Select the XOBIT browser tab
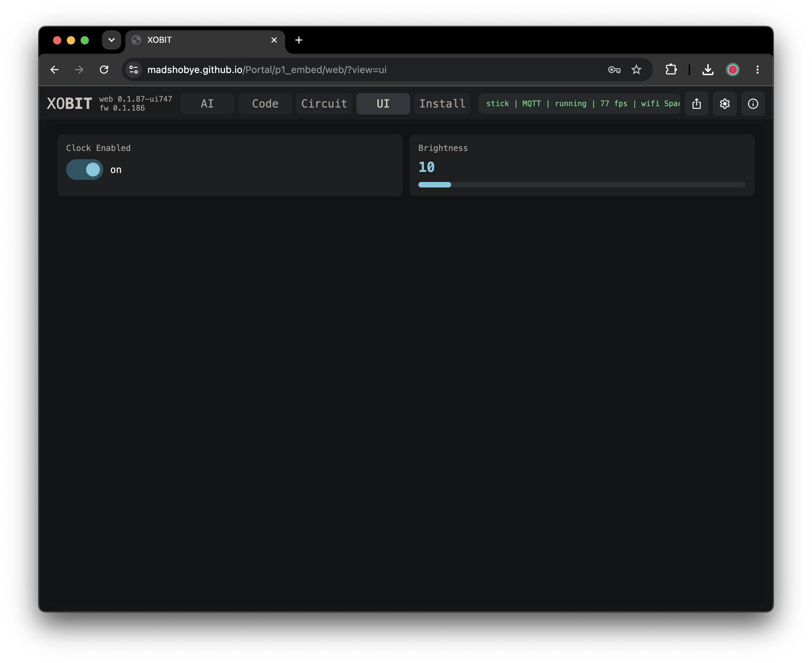Image resolution: width=812 pixels, height=663 pixels. click(x=205, y=40)
